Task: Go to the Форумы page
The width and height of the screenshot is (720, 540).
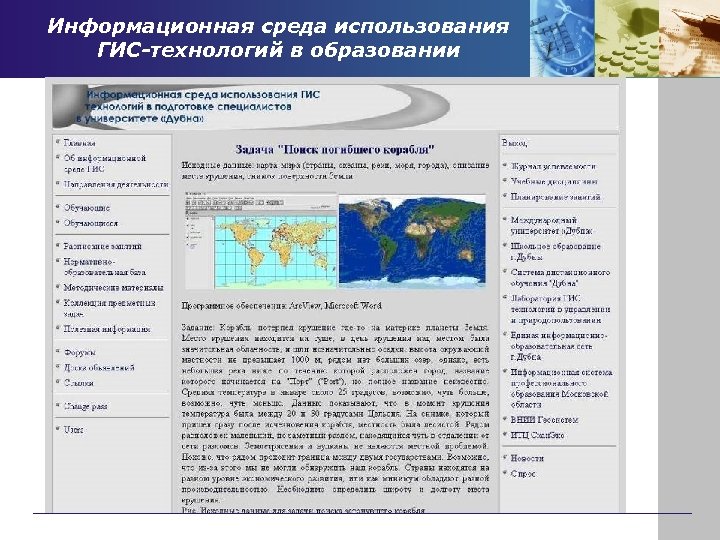Action: coord(79,352)
